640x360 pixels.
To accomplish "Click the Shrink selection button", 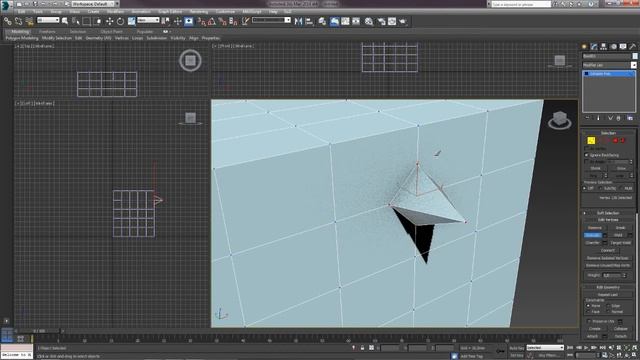I will click(x=595, y=168).
